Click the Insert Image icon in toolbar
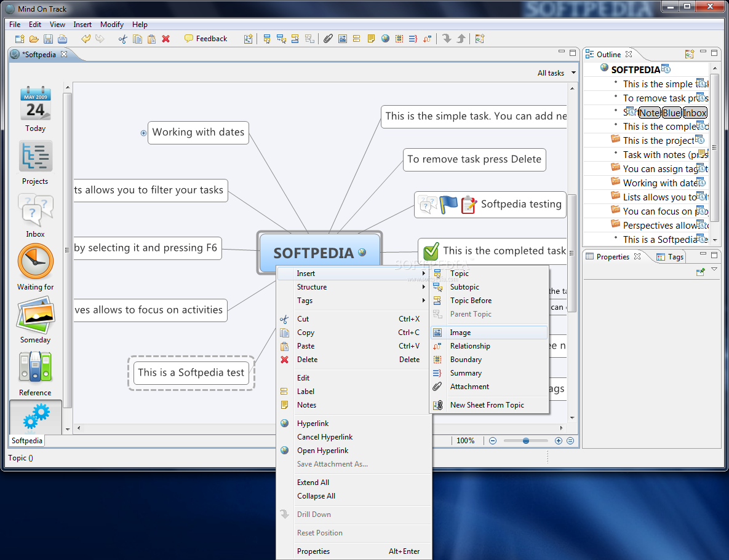Image resolution: width=729 pixels, height=560 pixels. pos(343,39)
